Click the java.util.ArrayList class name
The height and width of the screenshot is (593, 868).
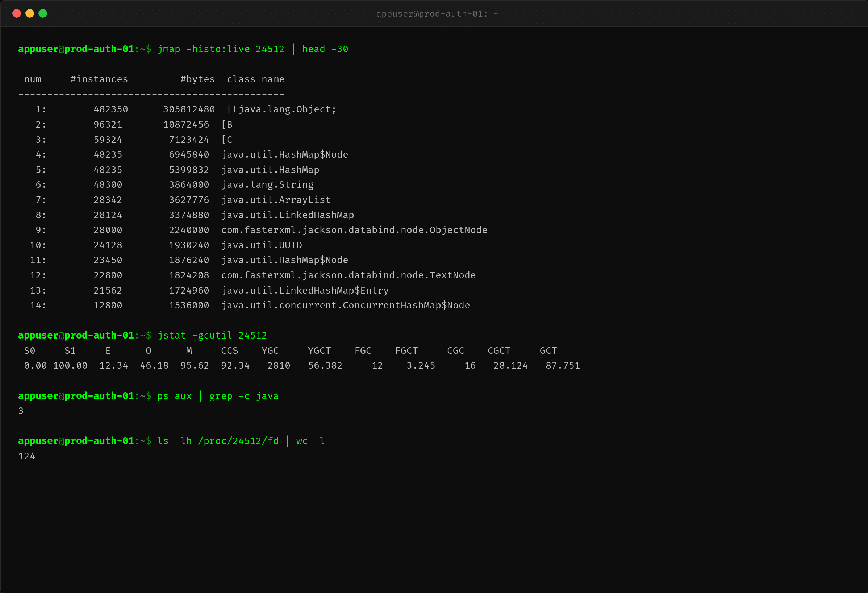pos(276,200)
